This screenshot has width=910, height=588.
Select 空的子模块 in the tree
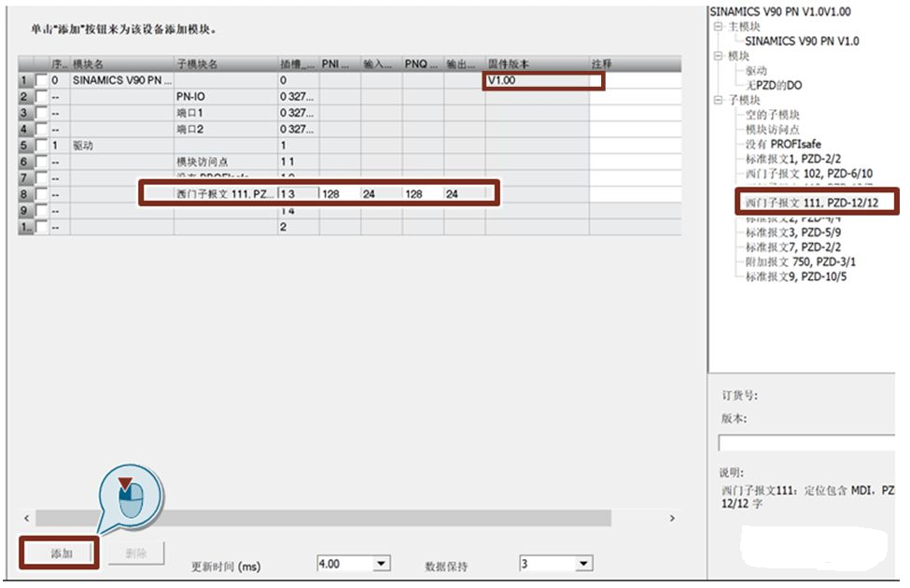click(773, 115)
